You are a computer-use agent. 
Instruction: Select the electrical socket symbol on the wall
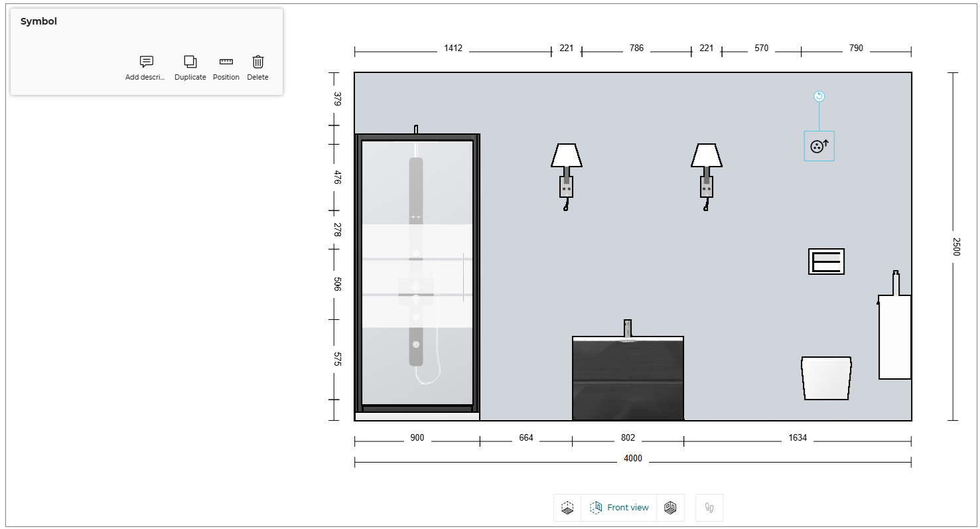click(x=819, y=146)
